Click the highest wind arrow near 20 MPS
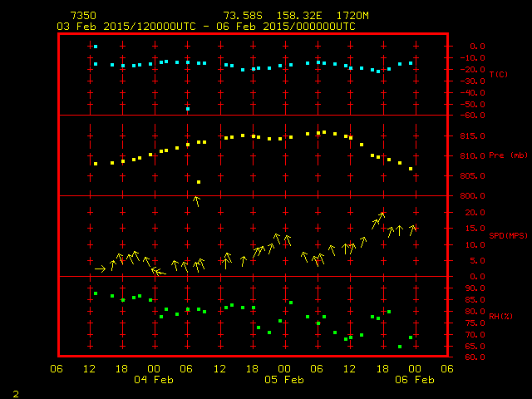Viewport: 532px width, 399px height. [379, 219]
